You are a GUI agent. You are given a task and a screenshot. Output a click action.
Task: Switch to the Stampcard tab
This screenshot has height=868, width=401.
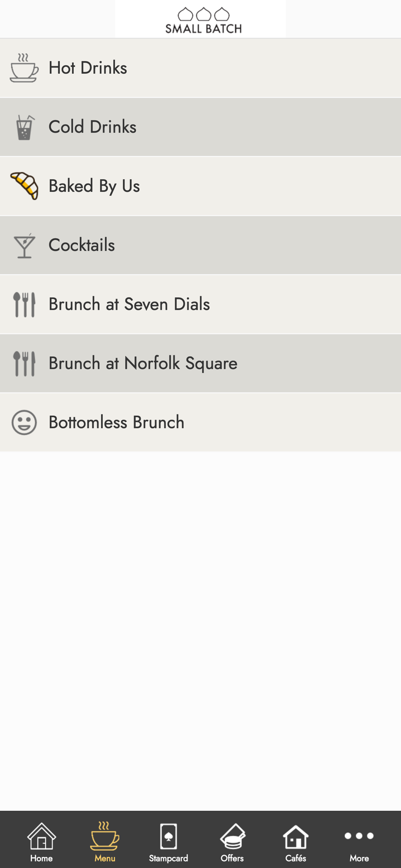pos(168,842)
